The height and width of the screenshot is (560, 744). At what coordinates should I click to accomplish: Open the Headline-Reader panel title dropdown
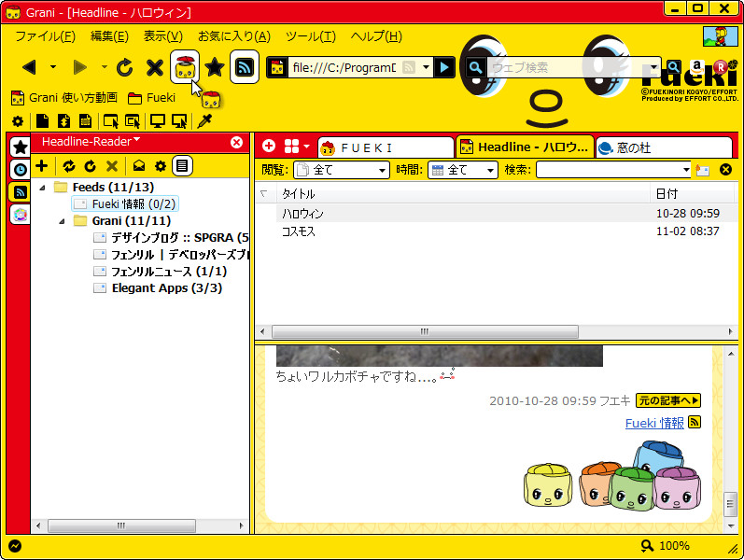[x=91, y=142]
